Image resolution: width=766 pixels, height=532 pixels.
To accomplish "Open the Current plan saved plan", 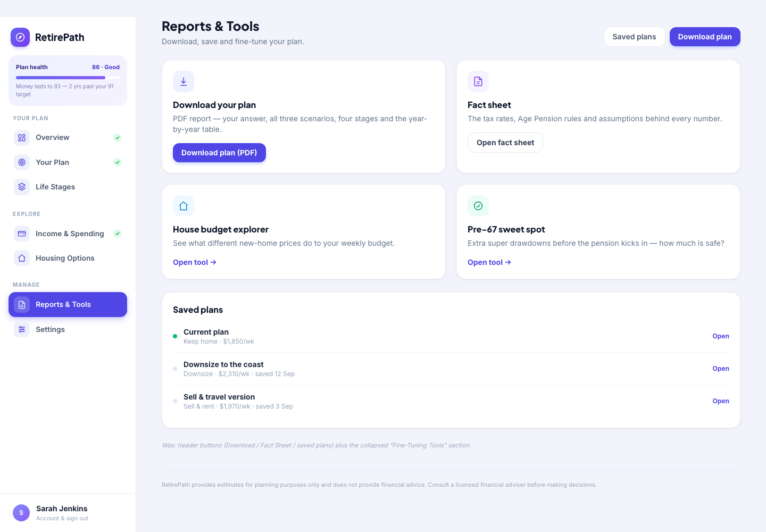I will [721, 336].
